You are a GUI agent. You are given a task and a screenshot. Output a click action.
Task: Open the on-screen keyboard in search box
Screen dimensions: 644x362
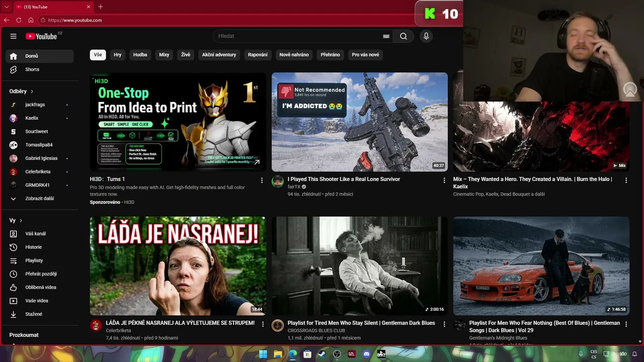coord(386,36)
